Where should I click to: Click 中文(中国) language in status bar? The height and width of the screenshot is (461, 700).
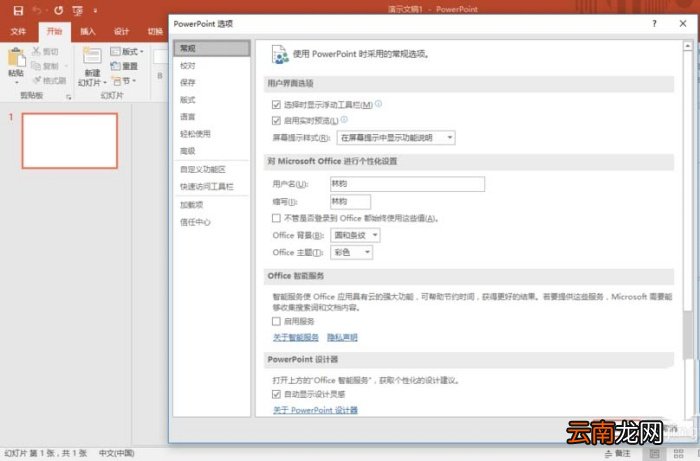[x=117, y=453]
